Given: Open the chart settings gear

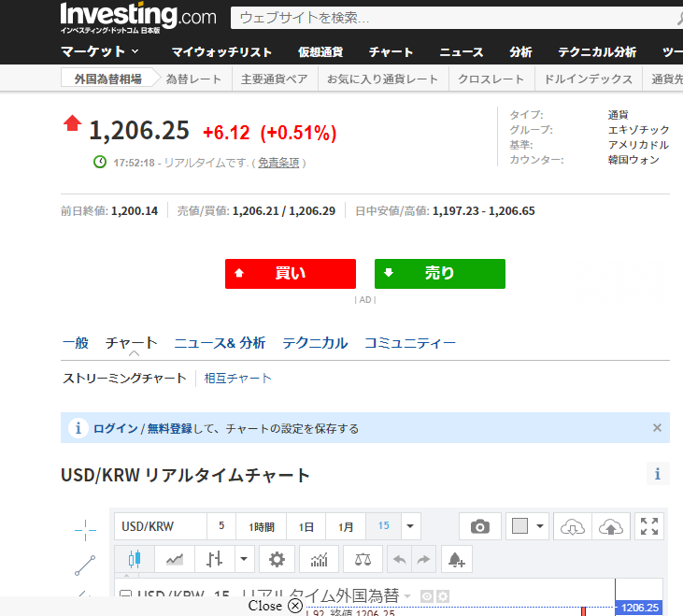Looking at the screenshot, I should tap(276, 559).
